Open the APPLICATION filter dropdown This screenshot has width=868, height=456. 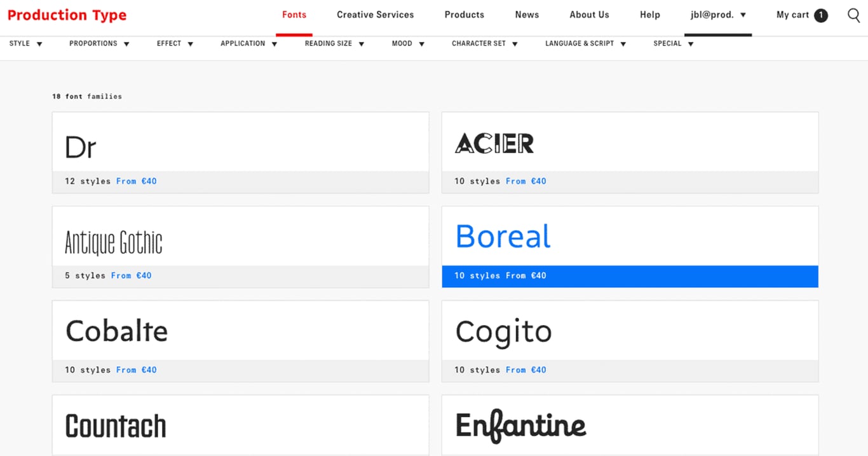click(249, 43)
